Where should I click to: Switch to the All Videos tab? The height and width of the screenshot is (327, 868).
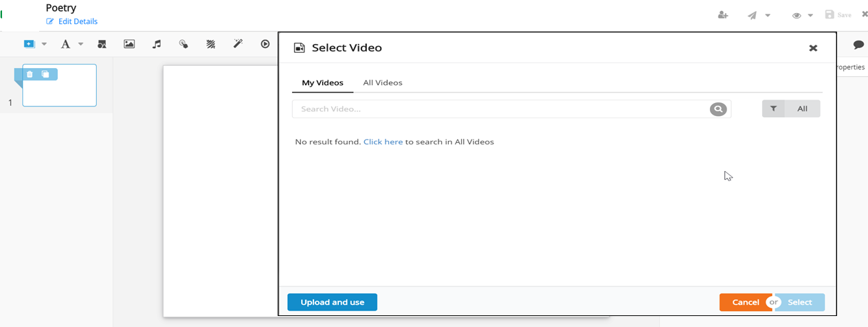pyautogui.click(x=382, y=82)
